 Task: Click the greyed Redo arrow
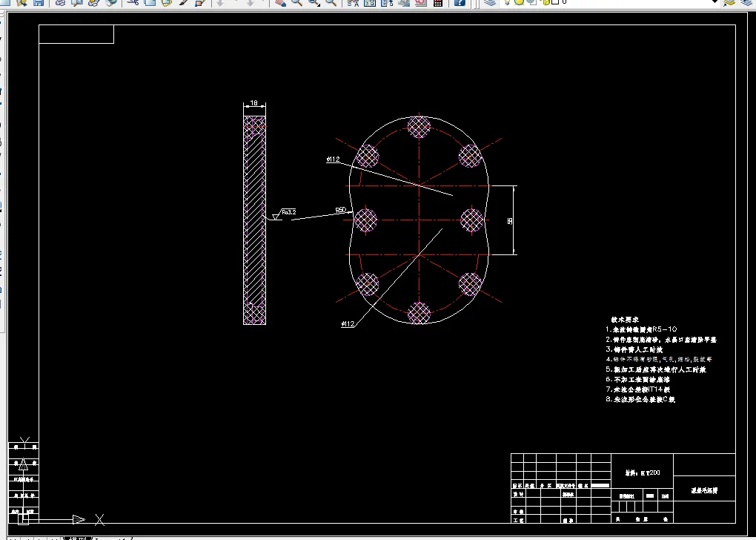click(251, 3)
